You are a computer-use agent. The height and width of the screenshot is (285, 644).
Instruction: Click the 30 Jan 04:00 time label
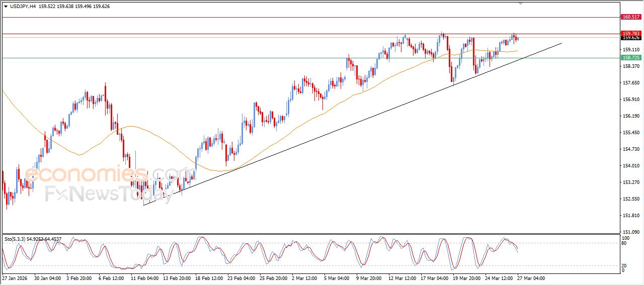coord(48,278)
